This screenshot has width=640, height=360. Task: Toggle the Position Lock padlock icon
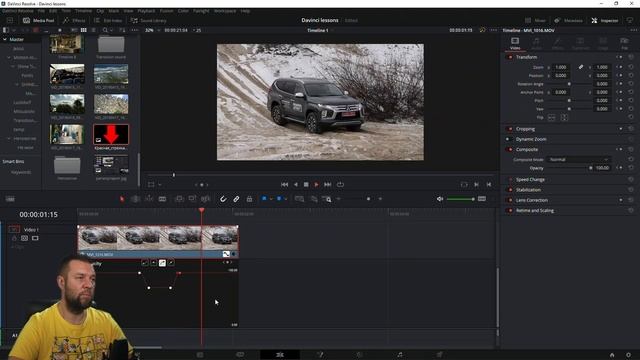pyautogui.click(x=249, y=199)
